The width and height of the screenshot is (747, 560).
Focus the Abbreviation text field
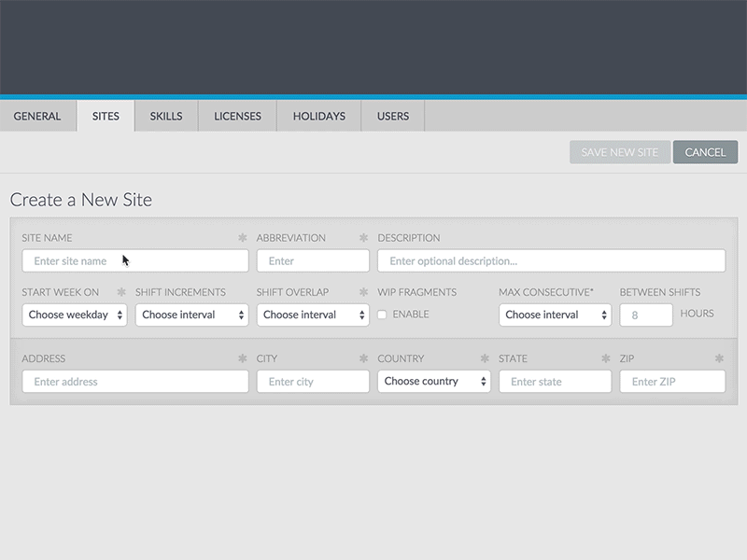point(313,261)
